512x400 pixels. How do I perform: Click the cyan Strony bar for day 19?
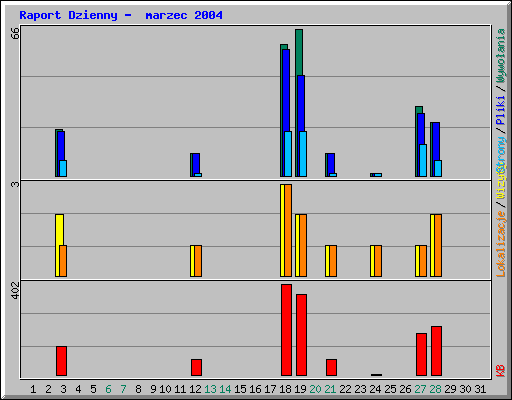coord(303,154)
